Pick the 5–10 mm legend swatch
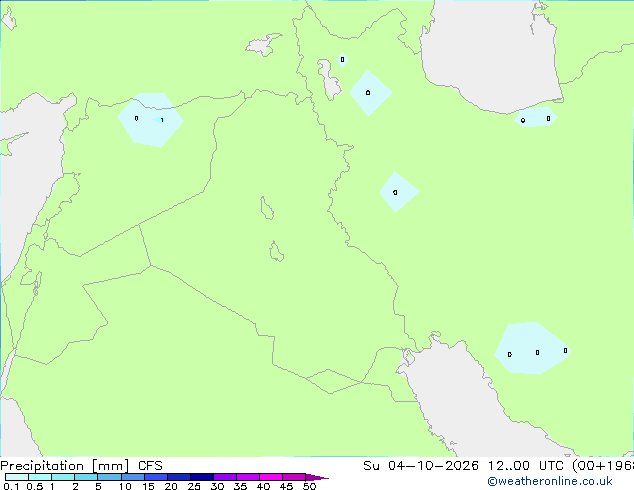Viewport: 634px width, 490px height. [109, 477]
